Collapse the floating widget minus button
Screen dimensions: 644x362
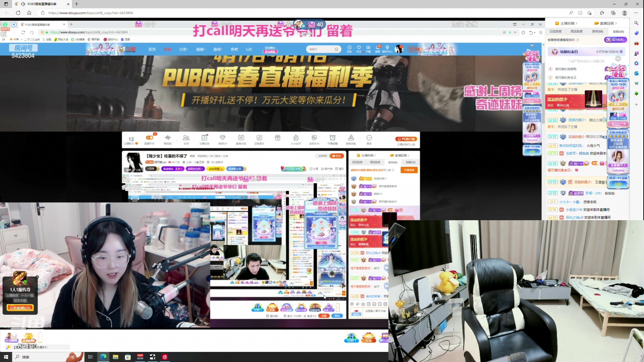tap(618, 59)
